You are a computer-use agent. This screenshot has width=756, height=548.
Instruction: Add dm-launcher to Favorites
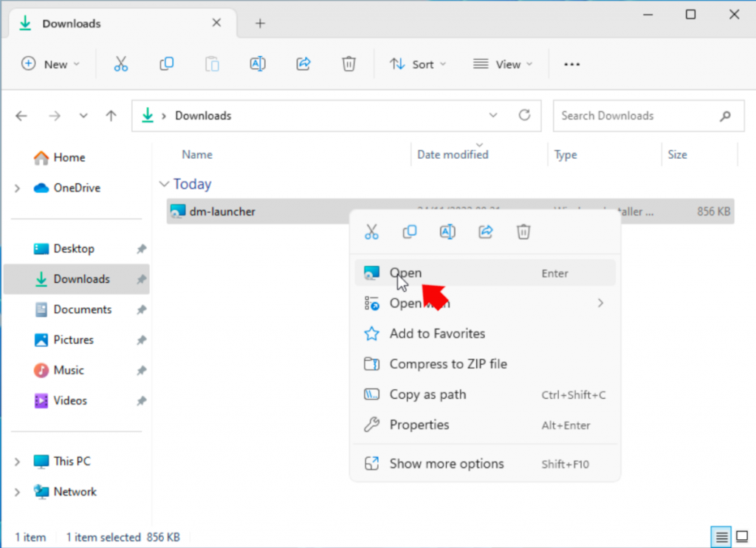437,333
